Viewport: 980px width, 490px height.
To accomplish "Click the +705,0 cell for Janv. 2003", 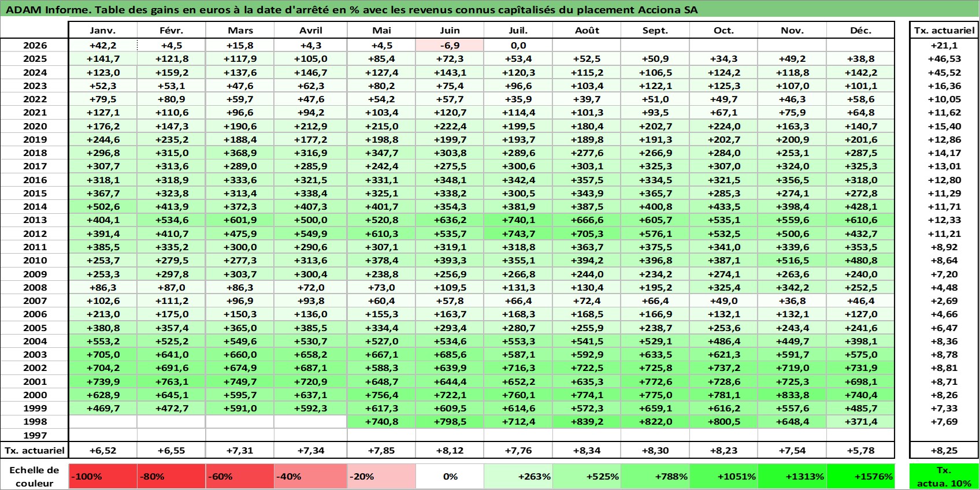I will (x=103, y=354).
